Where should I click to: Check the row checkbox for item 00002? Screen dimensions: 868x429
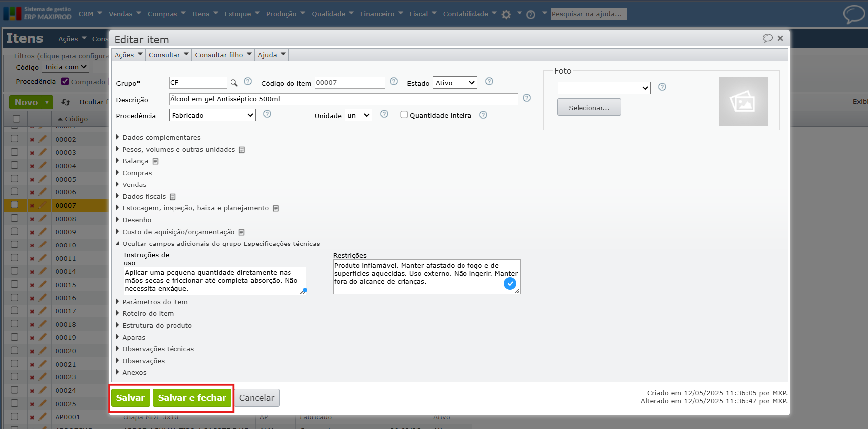point(15,139)
